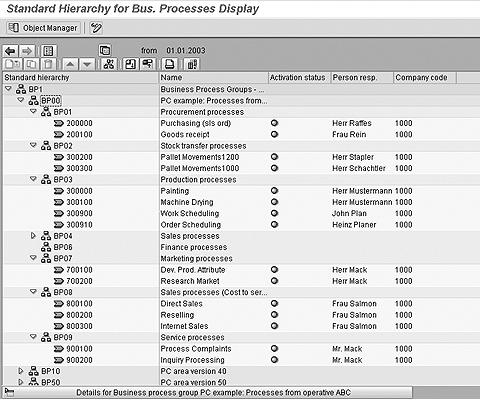Viewport: 480px width, 399px height.
Task: Select the BP00 tree label
Action: click(51, 100)
